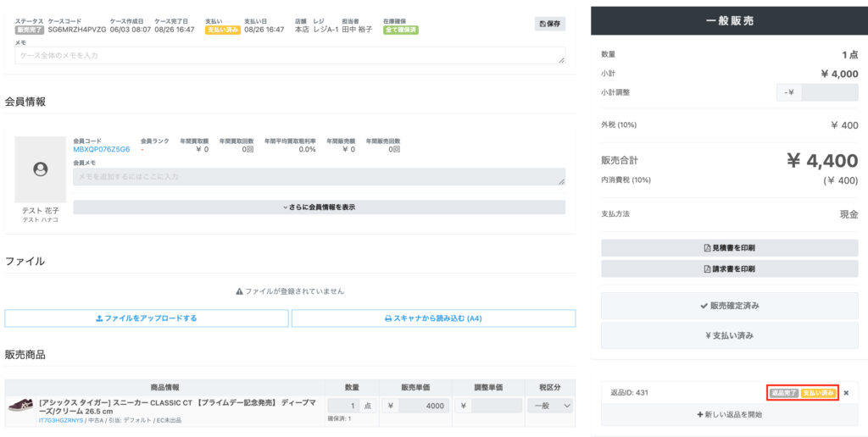This screenshot has width=868, height=437.
Task: Click the case memo text field
Action: [x=290, y=55]
